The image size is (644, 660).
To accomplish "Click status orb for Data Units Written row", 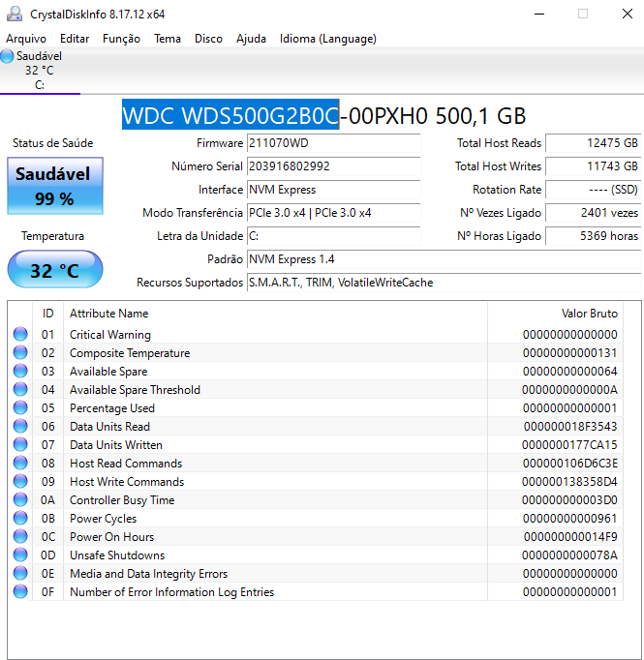I will (x=20, y=444).
